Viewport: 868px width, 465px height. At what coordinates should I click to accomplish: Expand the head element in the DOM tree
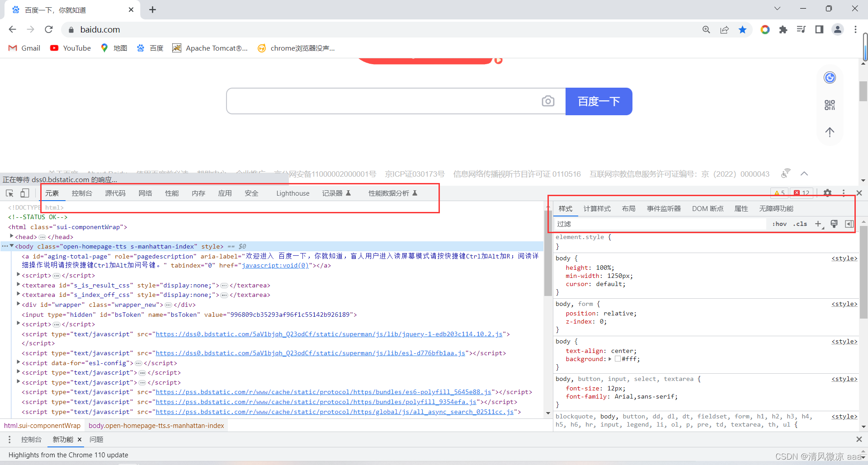11,236
